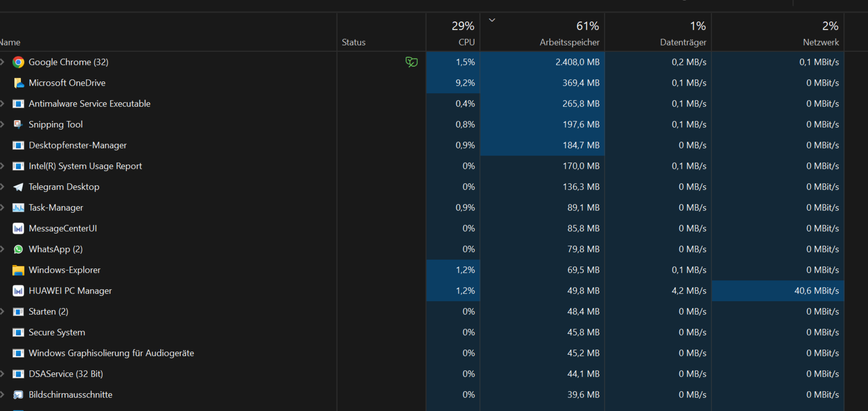Expand the Task-Manager row

click(x=2, y=207)
